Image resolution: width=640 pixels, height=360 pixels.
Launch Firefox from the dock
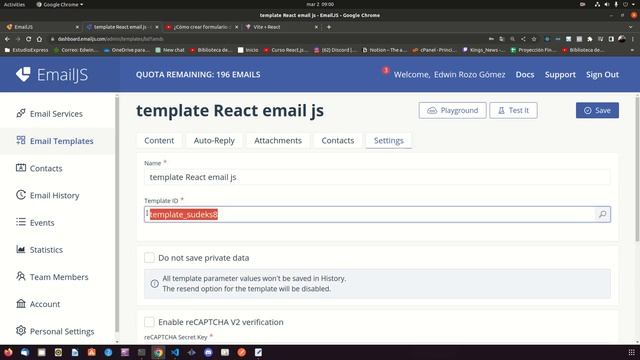pyautogui.click(x=8, y=352)
